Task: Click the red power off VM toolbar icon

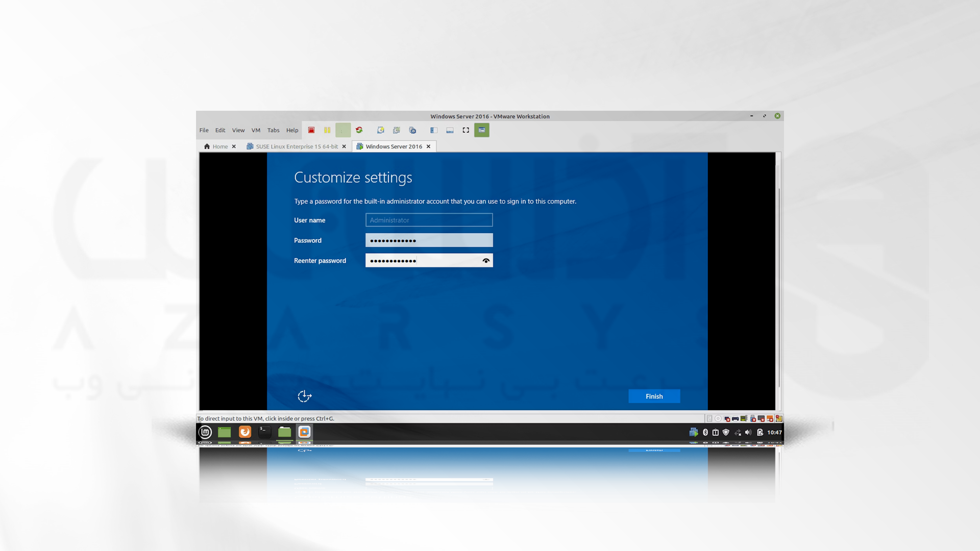Action: pyautogui.click(x=311, y=130)
